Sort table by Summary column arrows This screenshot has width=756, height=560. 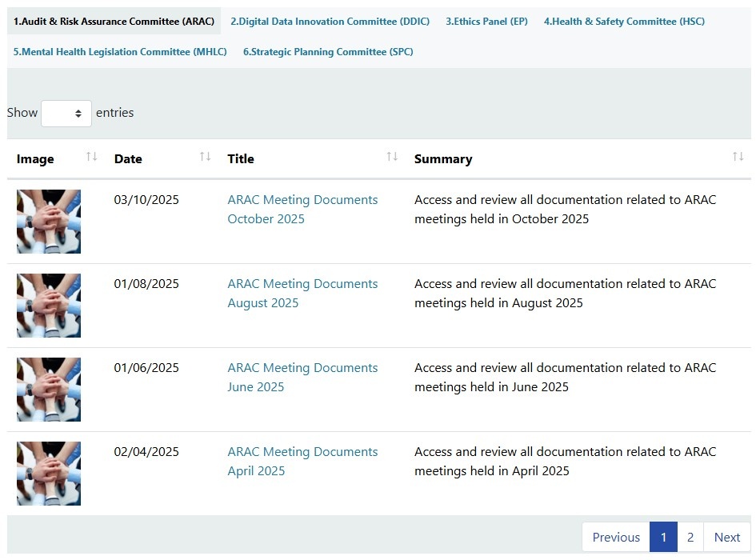pyautogui.click(x=738, y=157)
